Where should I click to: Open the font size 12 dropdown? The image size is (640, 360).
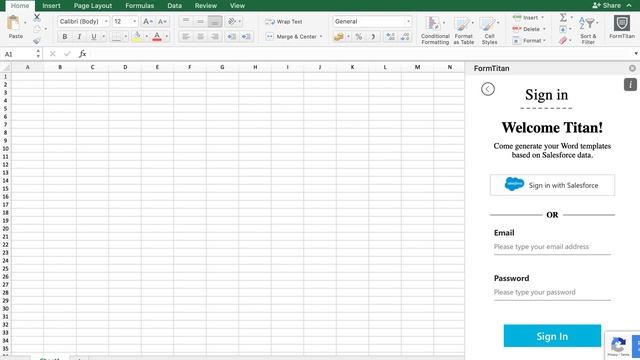coord(134,21)
